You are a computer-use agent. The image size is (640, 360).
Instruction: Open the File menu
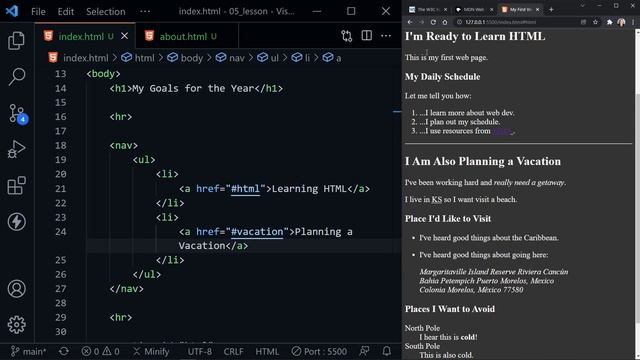(x=38, y=11)
